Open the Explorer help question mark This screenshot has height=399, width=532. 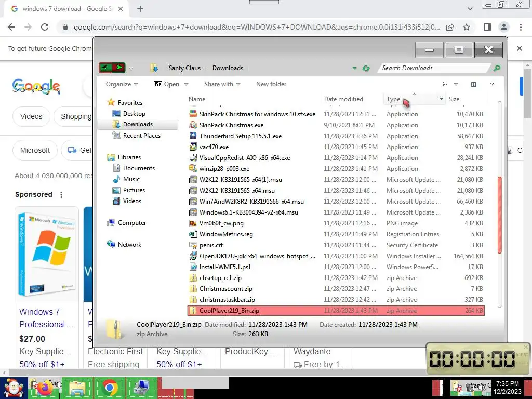491,85
